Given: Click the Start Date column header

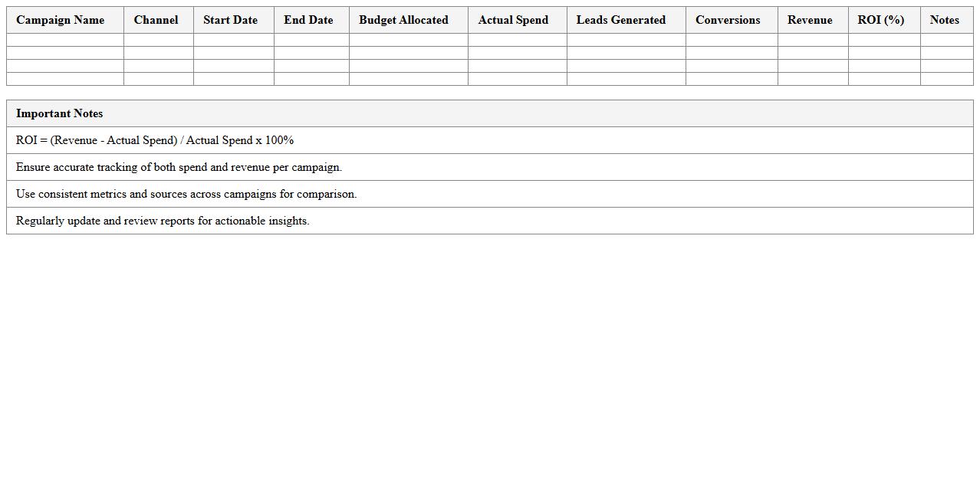Looking at the screenshot, I should point(230,20).
